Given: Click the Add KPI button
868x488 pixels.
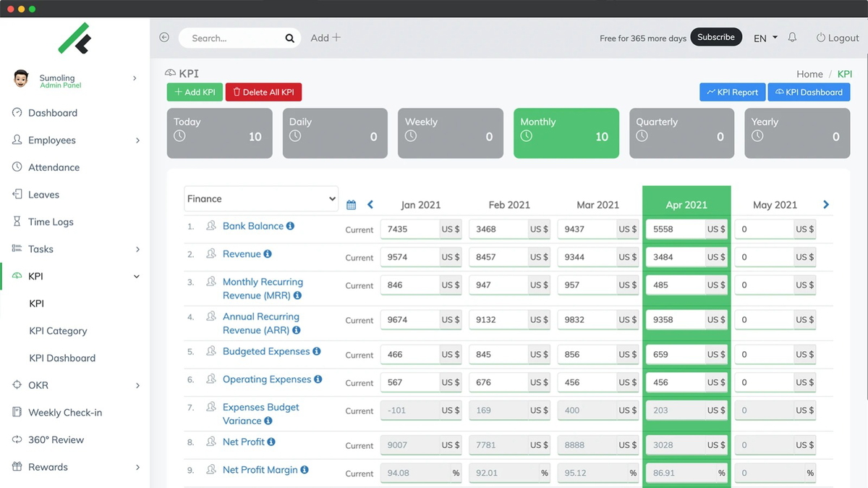Looking at the screenshot, I should click(x=194, y=92).
